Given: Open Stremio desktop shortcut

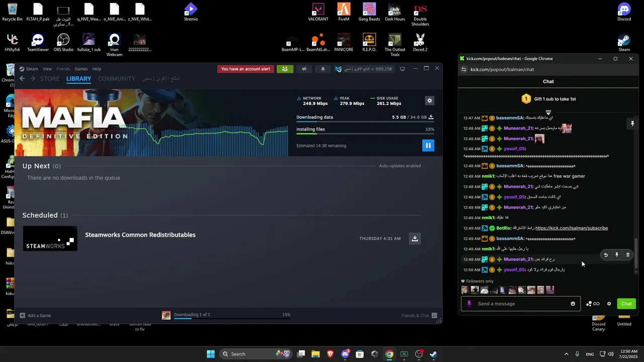Looking at the screenshot, I should point(191,13).
